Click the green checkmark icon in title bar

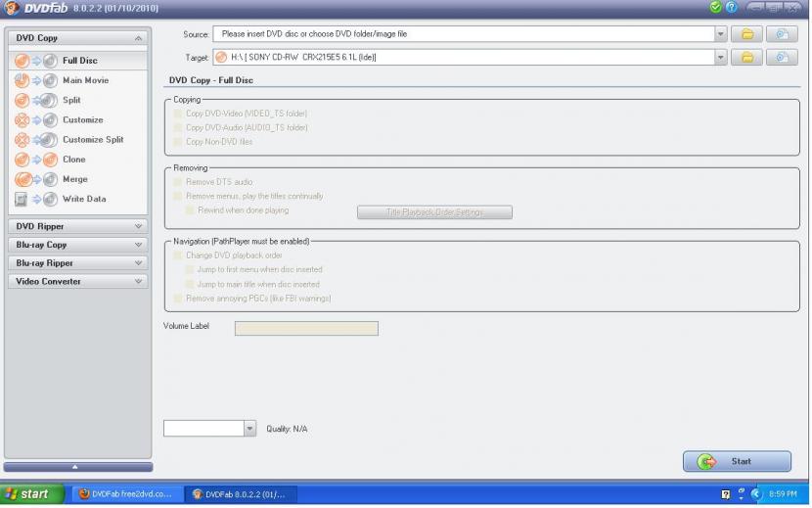[717, 7]
